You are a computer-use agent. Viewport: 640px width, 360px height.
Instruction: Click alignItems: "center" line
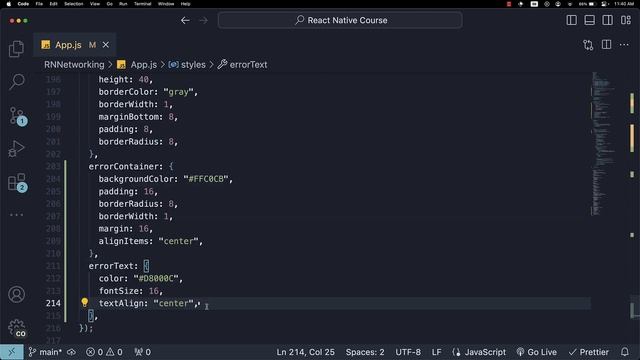pyautogui.click(x=151, y=241)
